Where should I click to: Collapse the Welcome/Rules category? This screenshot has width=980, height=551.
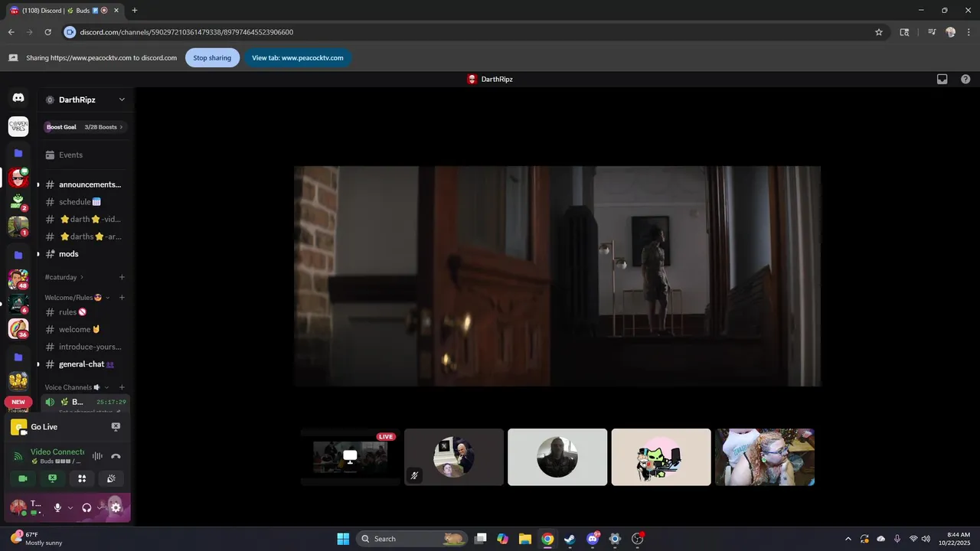pyautogui.click(x=77, y=298)
